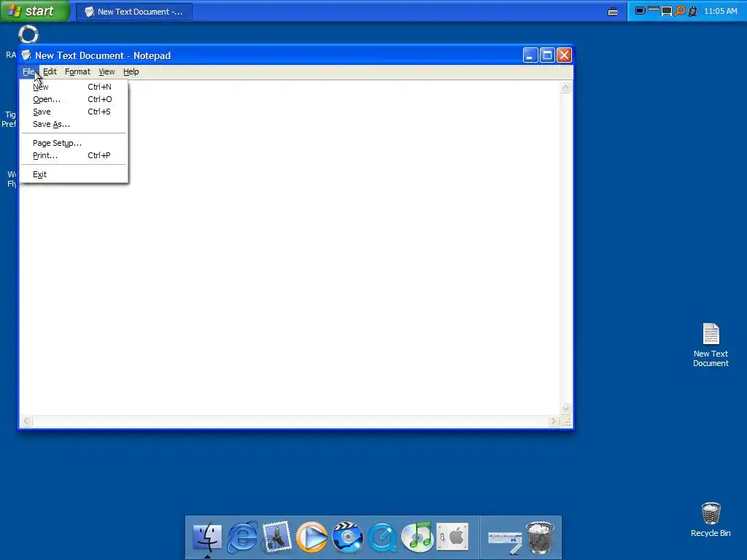Click the minimized keyboard window icon in dock
Viewport: 747px width, 560px height.
tap(505, 542)
